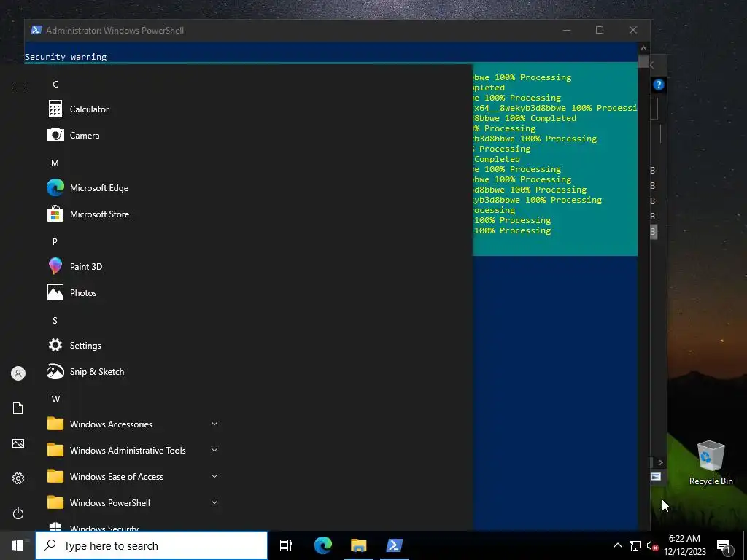The width and height of the screenshot is (747, 560).
Task: Jump to letter M in app list
Action: (55, 163)
